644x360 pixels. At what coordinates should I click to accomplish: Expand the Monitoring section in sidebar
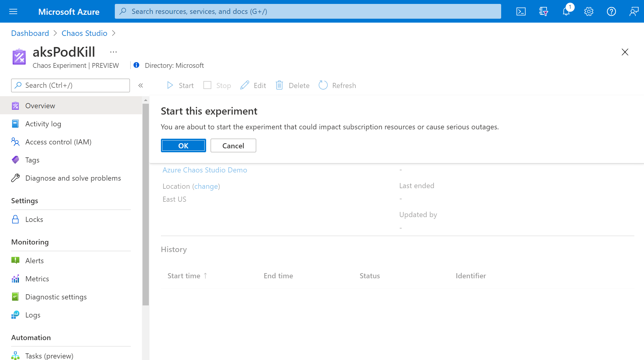click(30, 242)
